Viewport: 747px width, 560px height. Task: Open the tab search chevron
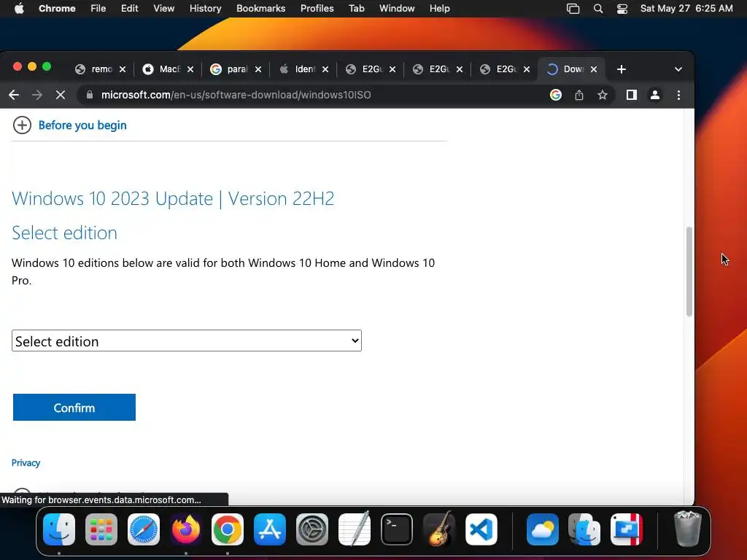(x=678, y=69)
